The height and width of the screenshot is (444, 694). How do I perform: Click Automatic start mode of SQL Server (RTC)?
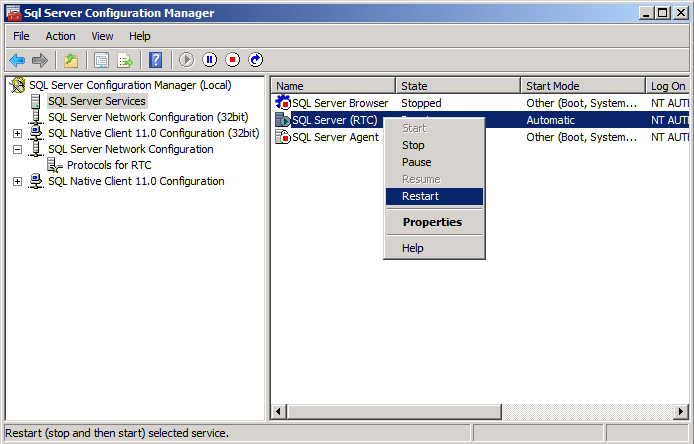tap(551, 120)
